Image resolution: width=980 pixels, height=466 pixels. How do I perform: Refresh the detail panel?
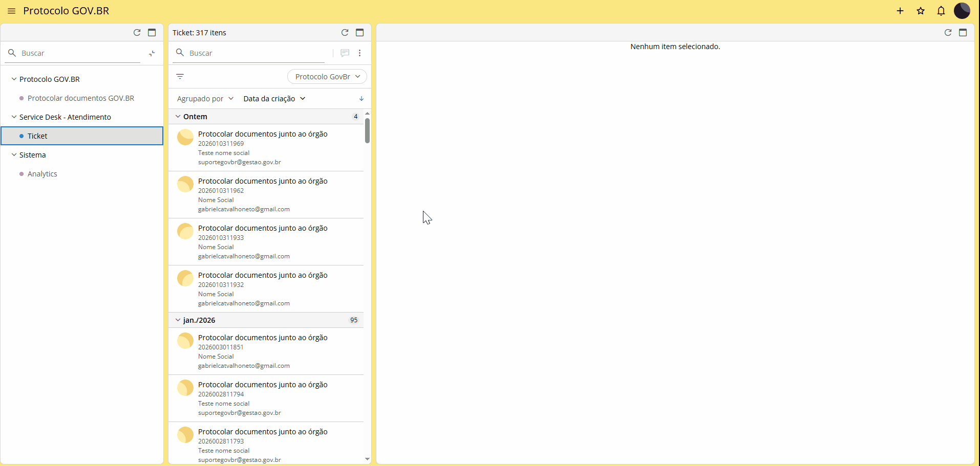948,32
